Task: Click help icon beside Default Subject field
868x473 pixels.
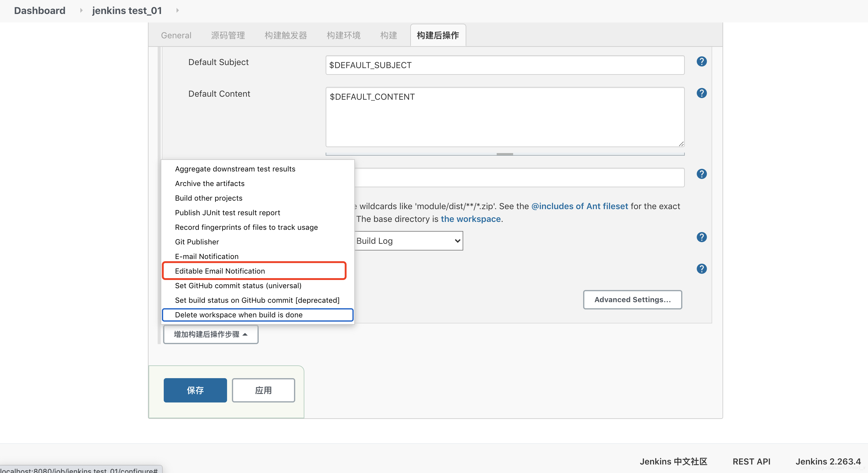Action: (701, 62)
